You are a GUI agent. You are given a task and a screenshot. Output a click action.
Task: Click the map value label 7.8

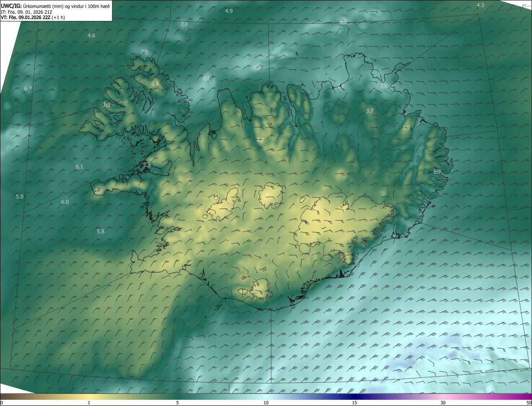[384, 86]
